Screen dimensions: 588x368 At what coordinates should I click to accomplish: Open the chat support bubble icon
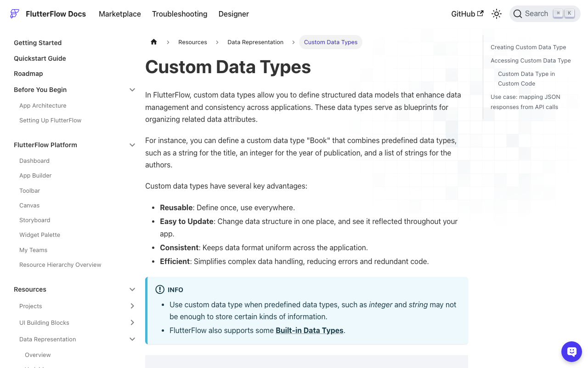point(571,352)
